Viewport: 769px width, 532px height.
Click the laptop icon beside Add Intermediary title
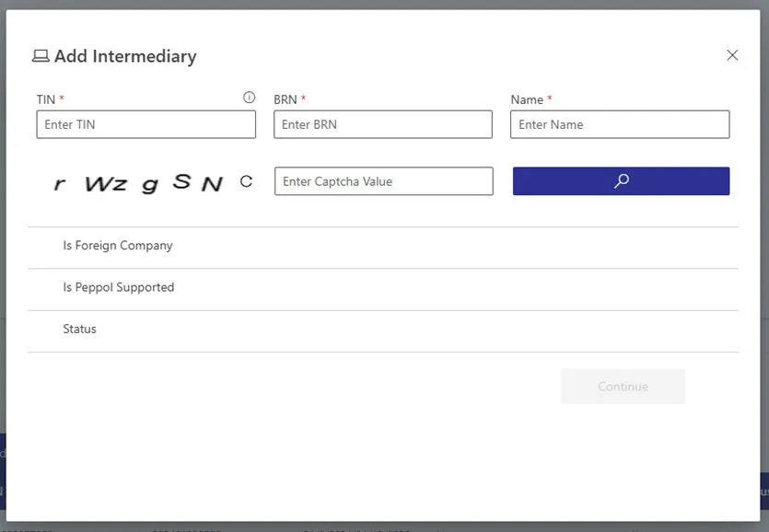click(x=40, y=55)
